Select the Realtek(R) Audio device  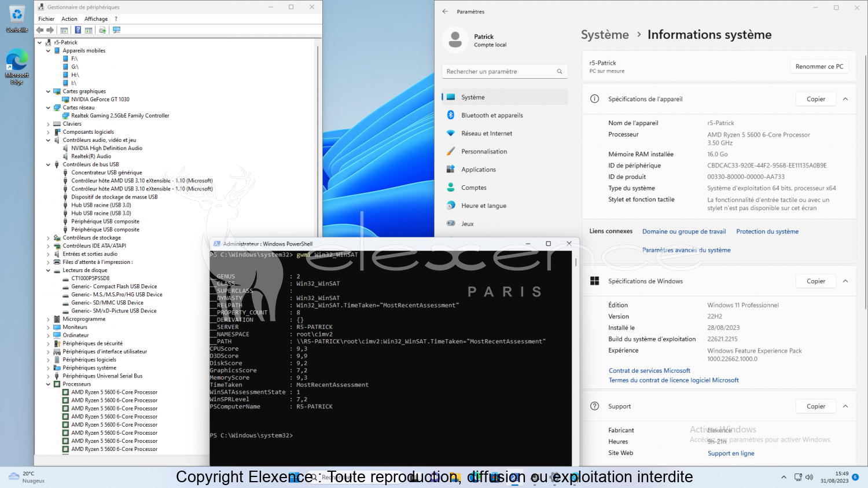click(91, 156)
